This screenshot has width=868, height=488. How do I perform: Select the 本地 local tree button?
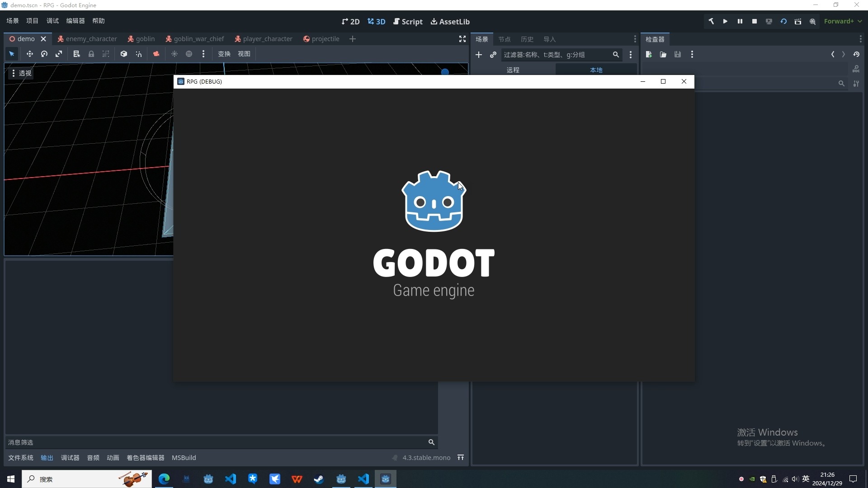(x=596, y=70)
